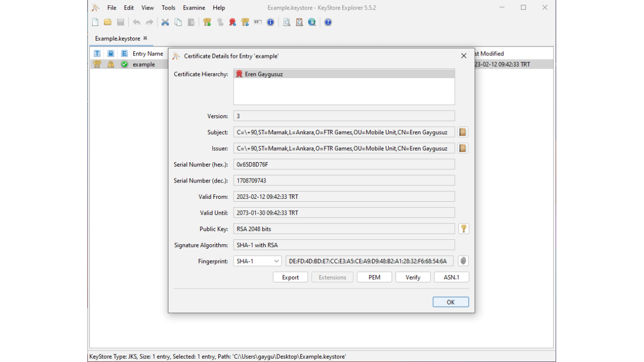644x362 pixels.
Task: Click the Open keystore folder icon
Action: [108, 22]
